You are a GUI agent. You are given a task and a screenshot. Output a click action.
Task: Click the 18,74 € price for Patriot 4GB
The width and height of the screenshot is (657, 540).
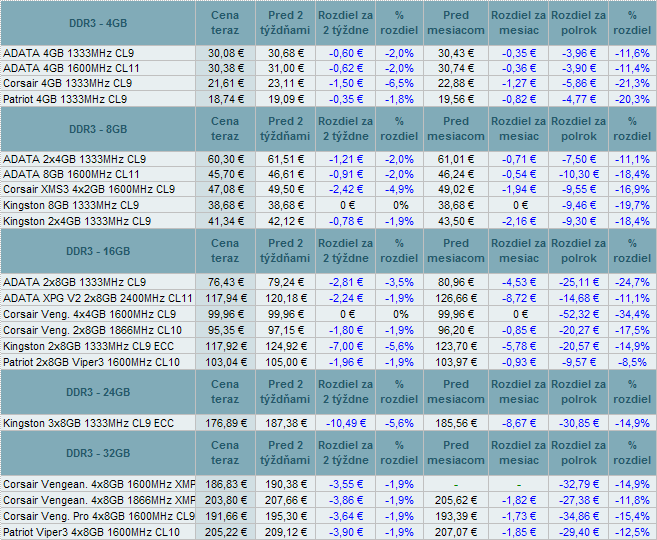225,99
